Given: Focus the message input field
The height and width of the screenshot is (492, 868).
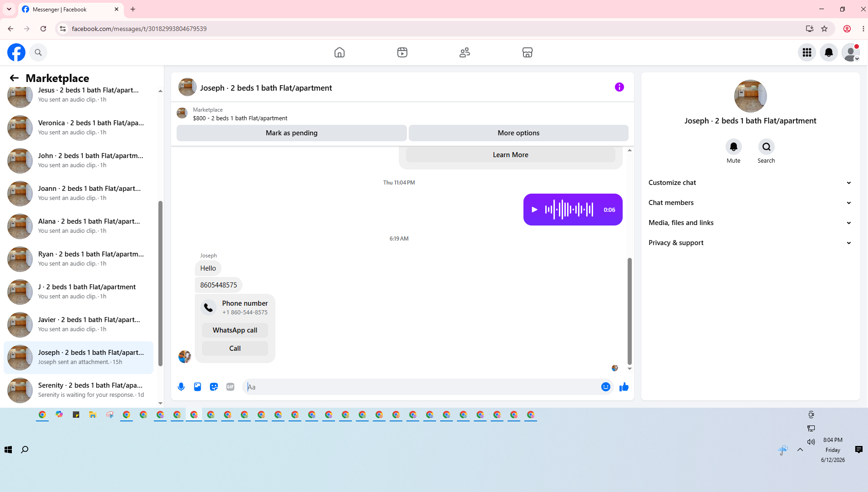Looking at the screenshot, I should coord(421,387).
